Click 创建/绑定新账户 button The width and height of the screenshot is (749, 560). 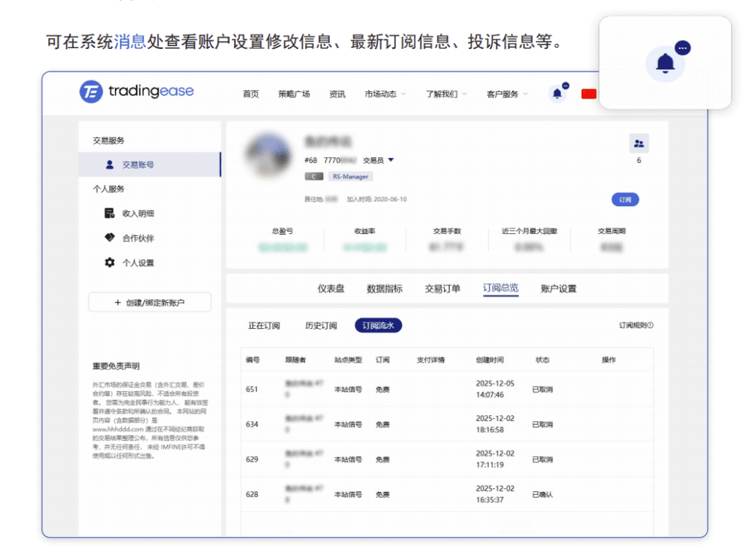149,303
